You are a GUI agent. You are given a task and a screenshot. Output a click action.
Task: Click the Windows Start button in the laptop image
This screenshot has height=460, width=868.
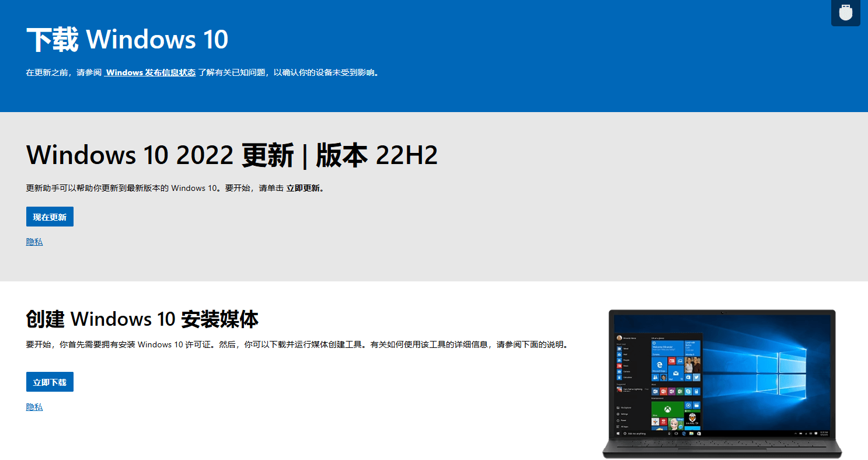[x=619, y=434]
